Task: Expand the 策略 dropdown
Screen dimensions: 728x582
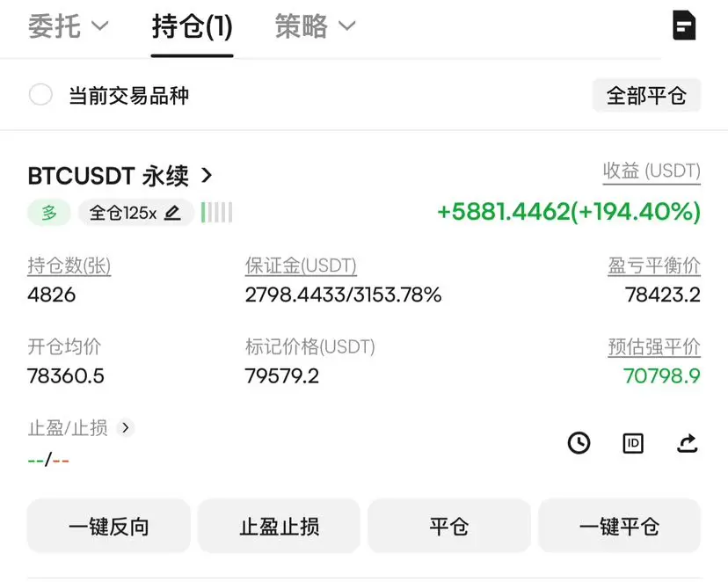Action: click(x=315, y=25)
